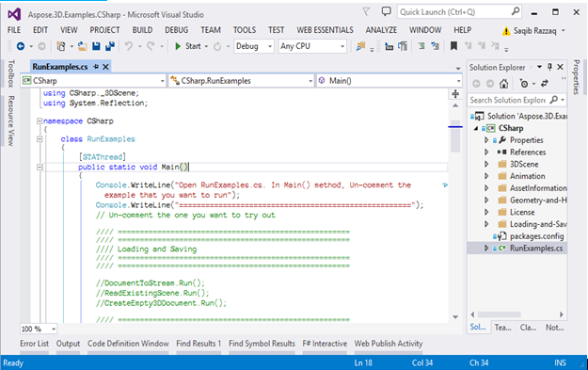Expand the References node
Image resolution: width=588 pixels, height=370 pixels.
pos(486,152)
